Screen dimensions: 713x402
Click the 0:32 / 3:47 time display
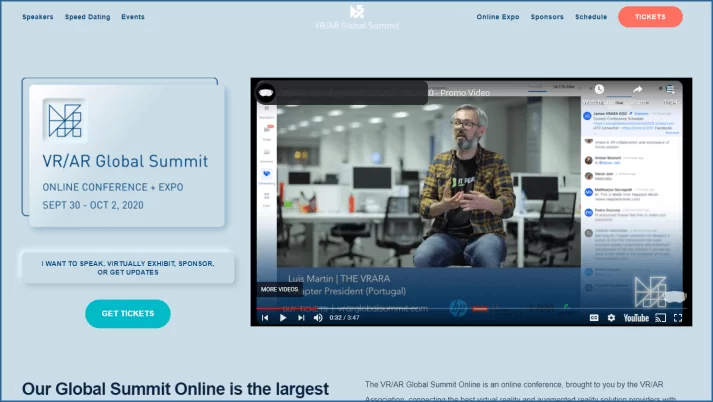click(344, 318)
